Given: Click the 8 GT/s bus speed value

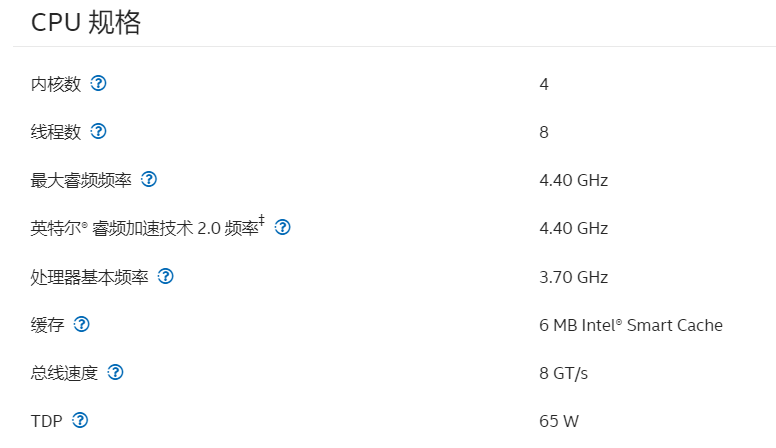Looking at the screenshot, I should (x=564, y=373).
